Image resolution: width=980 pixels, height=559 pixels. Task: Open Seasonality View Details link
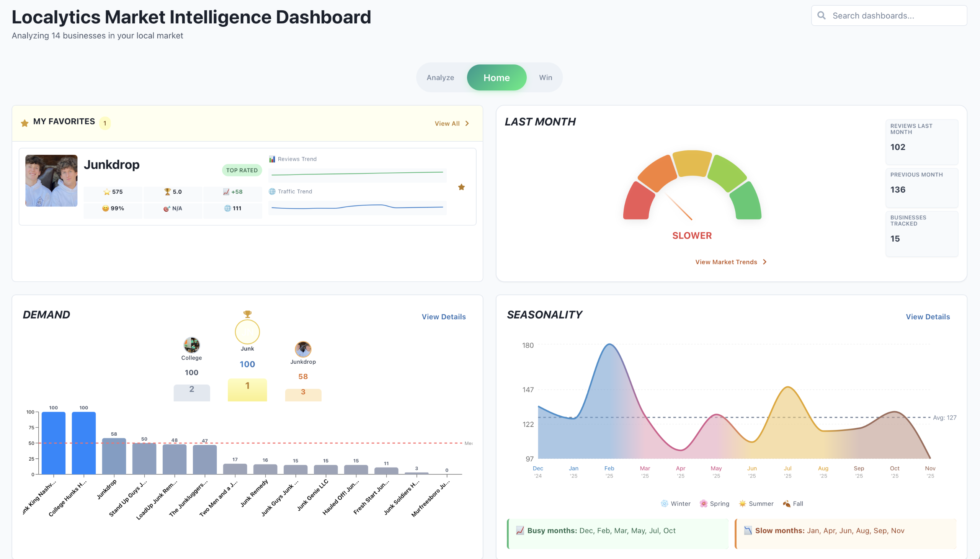(x=928, y=316)
